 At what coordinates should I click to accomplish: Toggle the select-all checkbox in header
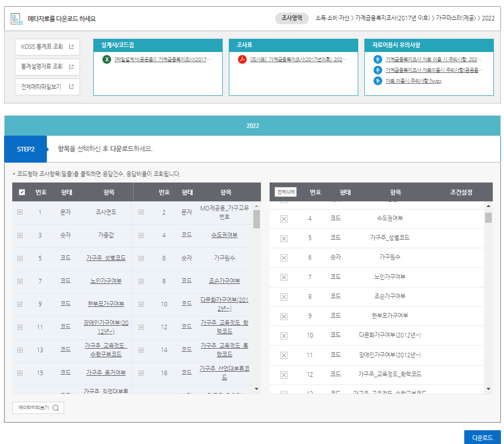point(22,192)
